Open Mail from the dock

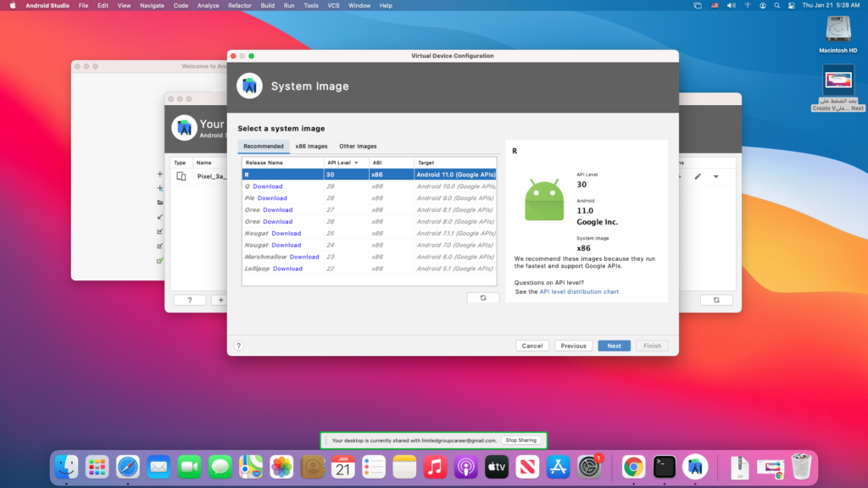pos(159,467)
